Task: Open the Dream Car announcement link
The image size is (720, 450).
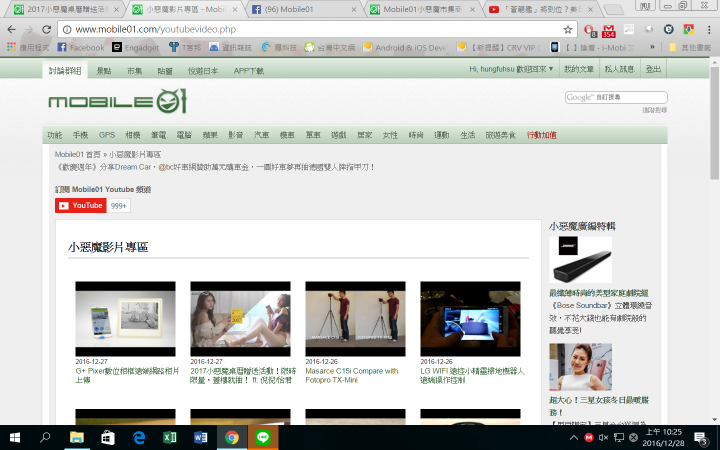Action: coord(215,167)
